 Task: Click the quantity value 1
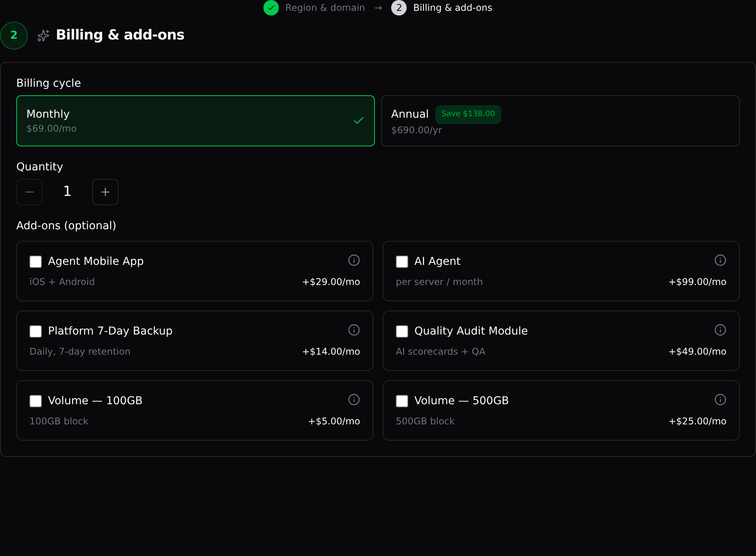(67, 191)
